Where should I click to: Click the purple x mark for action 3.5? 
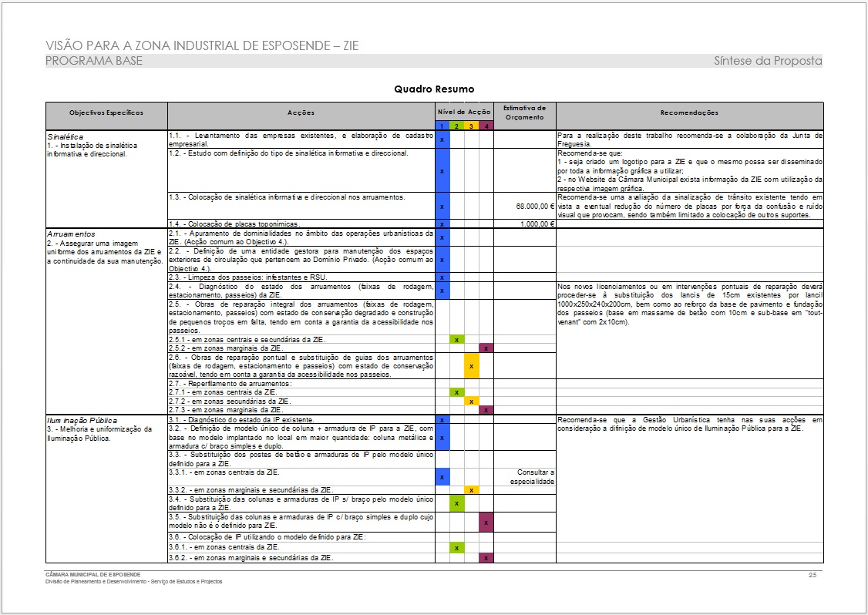(x=486, y=523)
